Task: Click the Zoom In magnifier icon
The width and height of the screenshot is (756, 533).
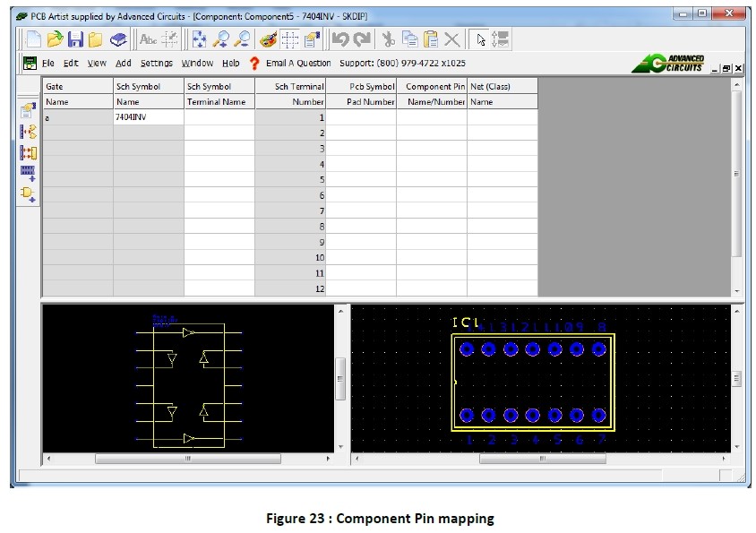Action: coord(221,39)
